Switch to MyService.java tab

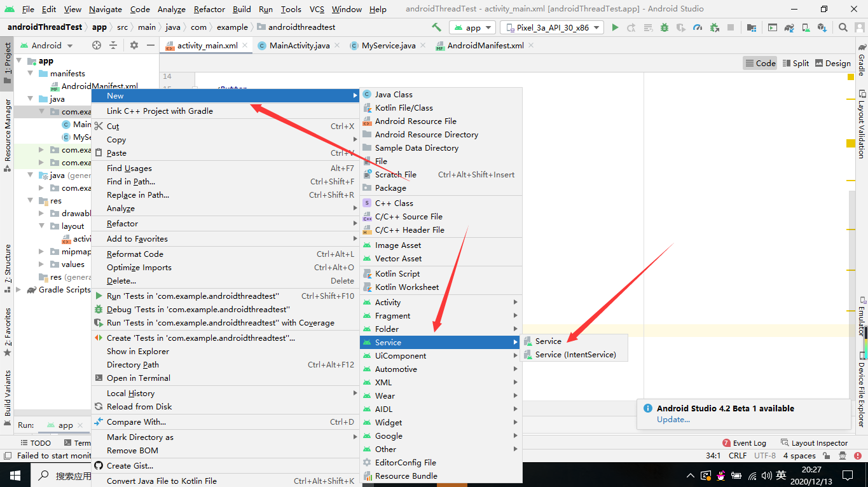pos(389,46)
